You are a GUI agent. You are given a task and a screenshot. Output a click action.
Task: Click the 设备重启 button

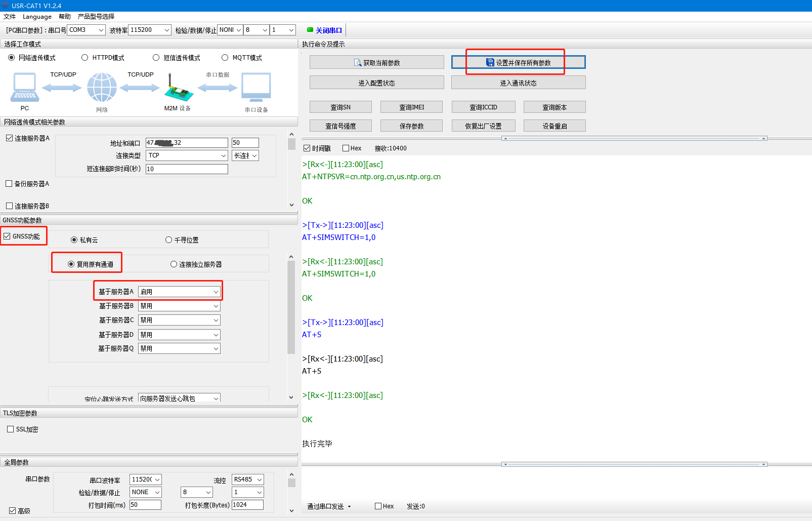tap(554, 126)
